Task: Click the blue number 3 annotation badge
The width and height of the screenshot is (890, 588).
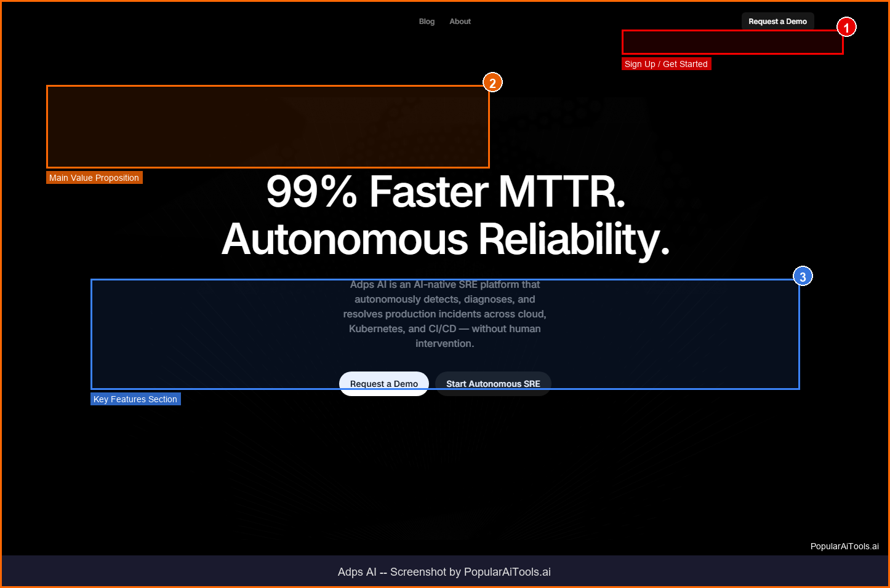Action: point(803,277)
